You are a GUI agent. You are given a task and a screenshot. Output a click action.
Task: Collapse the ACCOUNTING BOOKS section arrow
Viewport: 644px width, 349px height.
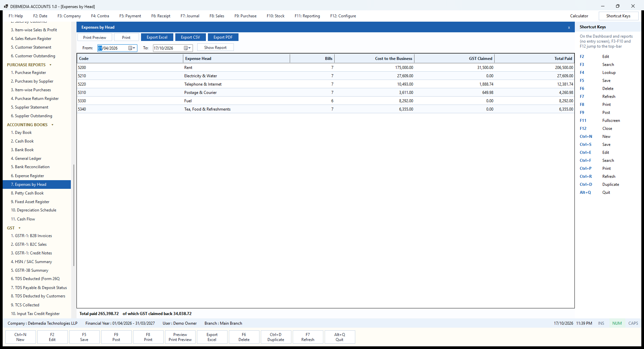click(x=53, y=125)
